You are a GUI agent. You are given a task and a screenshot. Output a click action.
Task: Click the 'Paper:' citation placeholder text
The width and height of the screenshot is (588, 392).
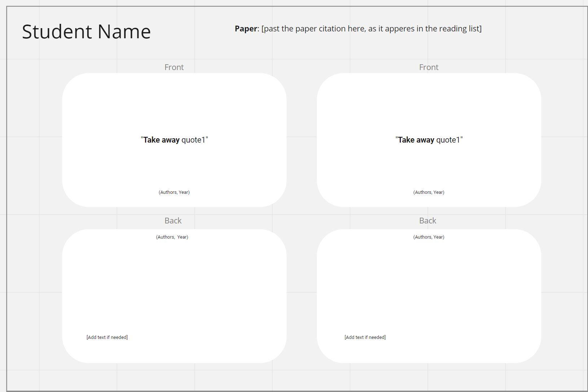[358, 29]
